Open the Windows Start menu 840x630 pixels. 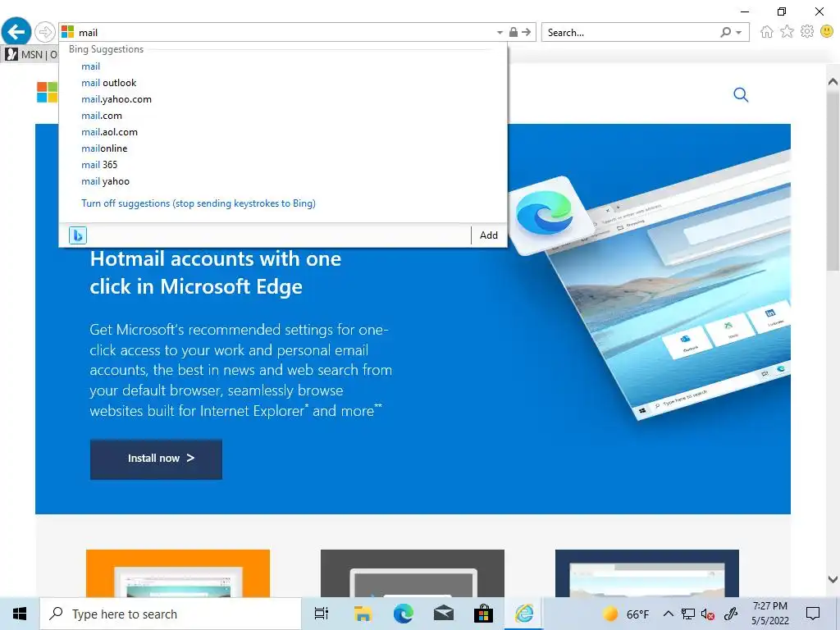20,614
